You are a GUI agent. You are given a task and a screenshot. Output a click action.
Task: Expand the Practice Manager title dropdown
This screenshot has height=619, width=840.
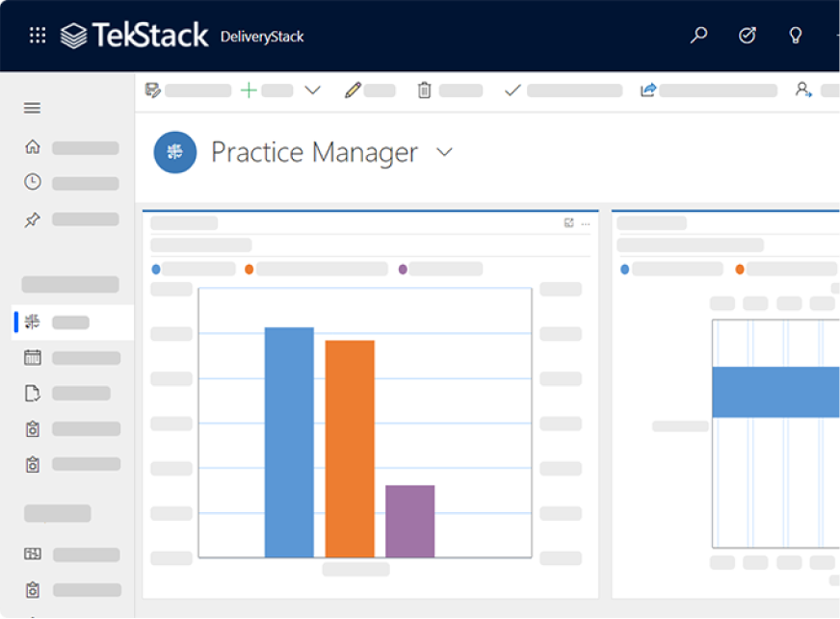(445, 153)
